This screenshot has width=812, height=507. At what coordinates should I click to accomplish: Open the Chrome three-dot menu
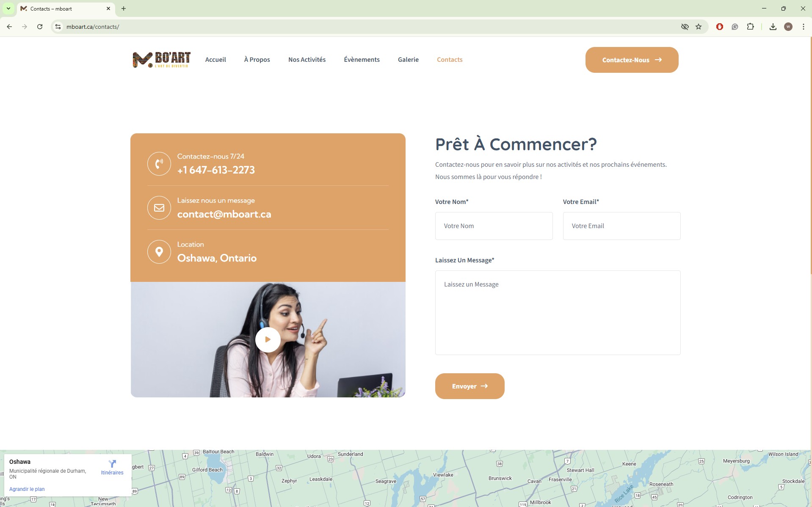click(x=803, y=27)
